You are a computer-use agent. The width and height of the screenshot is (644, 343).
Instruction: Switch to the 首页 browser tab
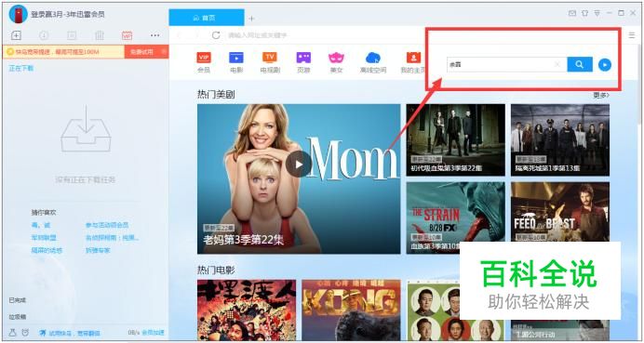point(207,18)
